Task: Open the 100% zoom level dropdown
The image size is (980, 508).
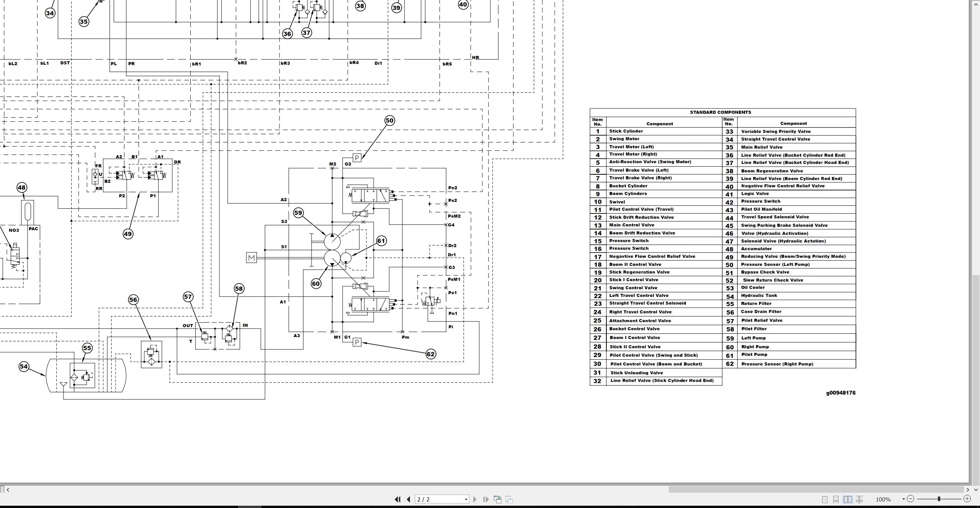Action: [x=903, y=499]
